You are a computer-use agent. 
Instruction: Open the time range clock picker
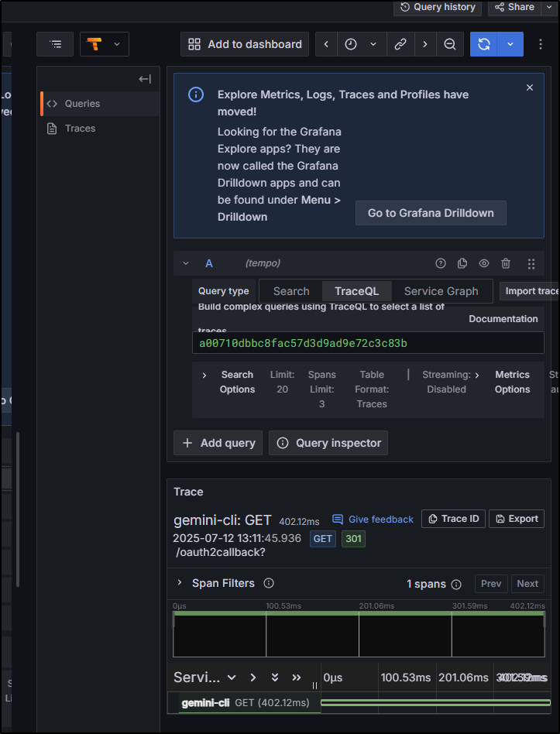[x=362, y=44]
